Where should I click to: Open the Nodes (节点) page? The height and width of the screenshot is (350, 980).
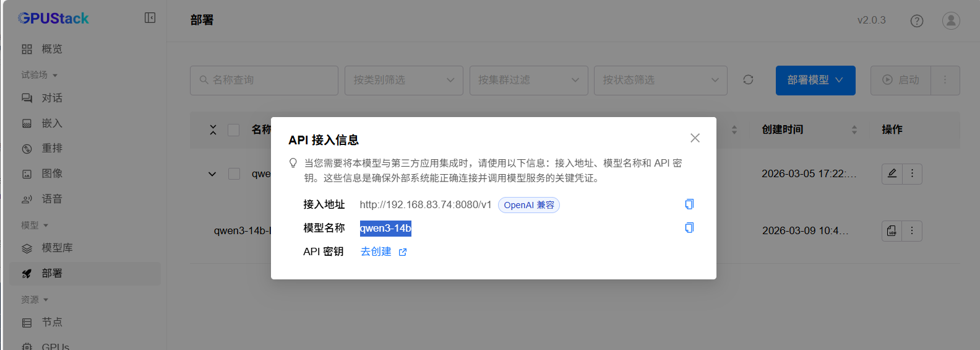[x=85, y=322]
